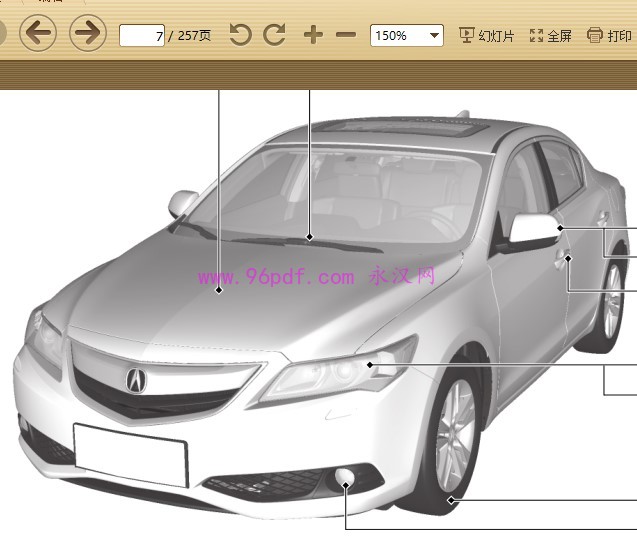Go back to the previous page
This screenshot has height=547, width=637.
(x=38, y=33)
